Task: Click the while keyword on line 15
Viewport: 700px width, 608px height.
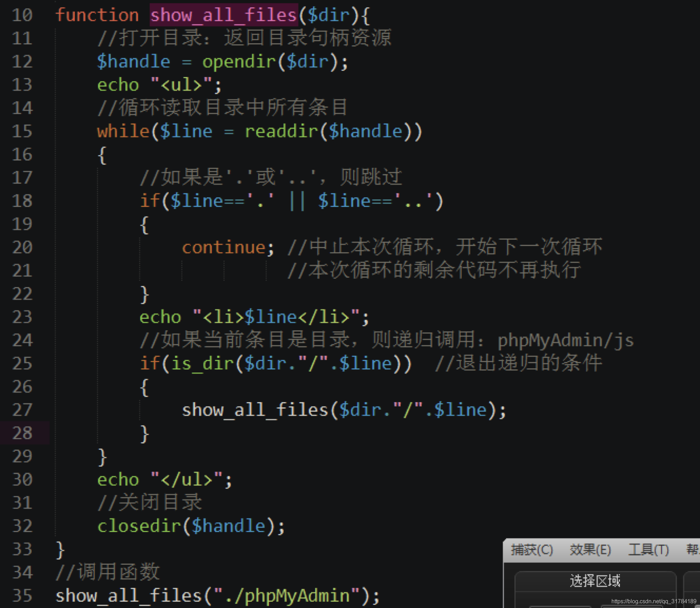Action: pos(123,132)
